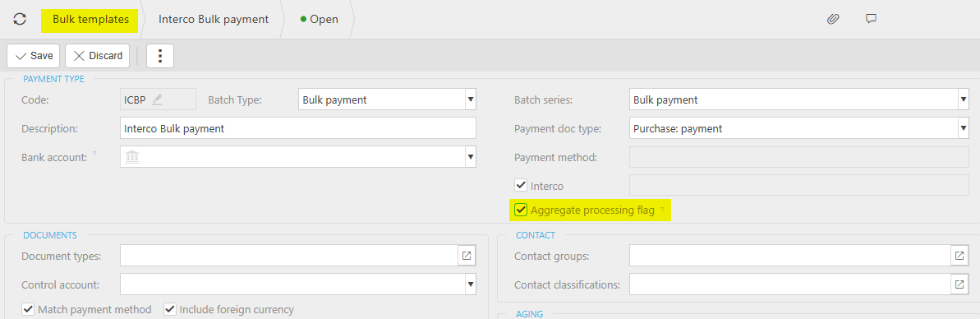Toggle Include foreign currency checkbox
This screenshot has width=980, height=319.
tap(169, 309)
